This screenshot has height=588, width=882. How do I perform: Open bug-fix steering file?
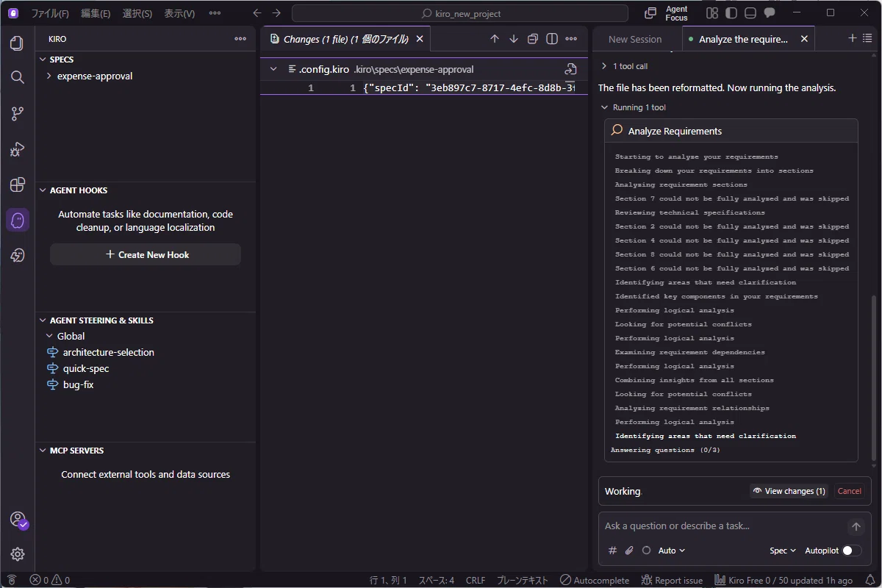[x=78, y=384]
